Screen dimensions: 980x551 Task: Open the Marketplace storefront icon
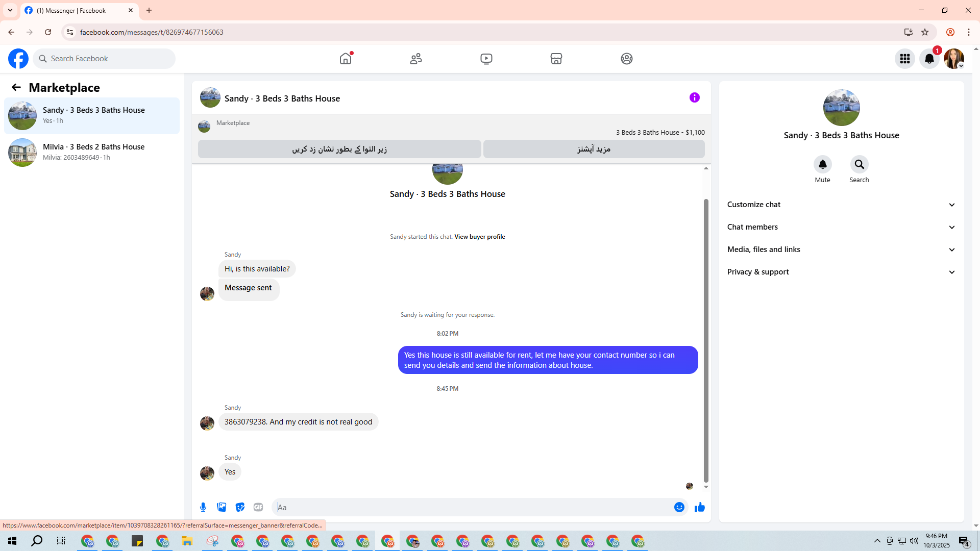556,59
